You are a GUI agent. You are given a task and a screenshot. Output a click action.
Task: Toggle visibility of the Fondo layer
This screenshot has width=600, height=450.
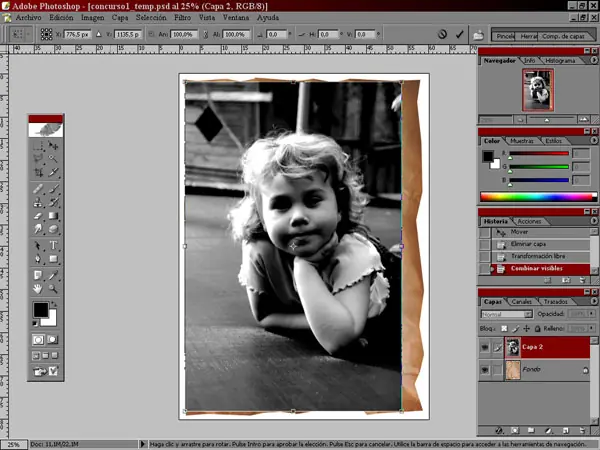(x=486, y=370)
